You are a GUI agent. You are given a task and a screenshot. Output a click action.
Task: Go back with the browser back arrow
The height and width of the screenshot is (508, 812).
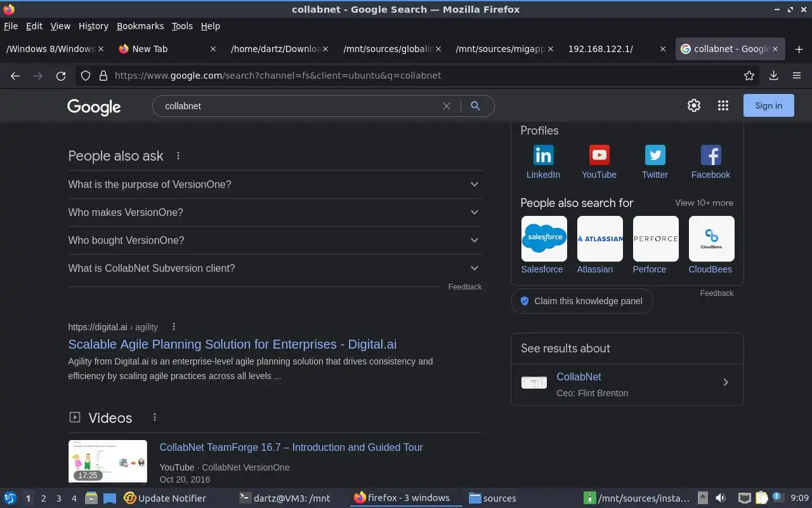[15, 76]
